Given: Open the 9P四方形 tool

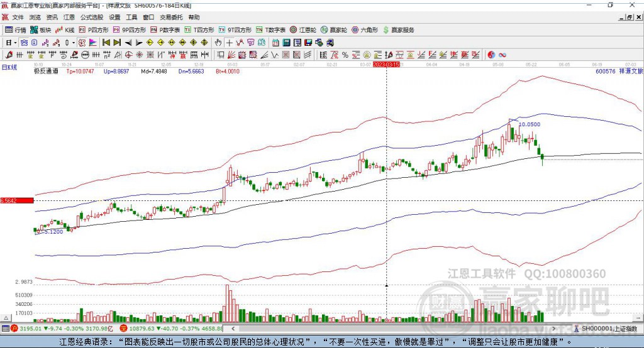Looking at the screenshot, I should pos(130,30).
